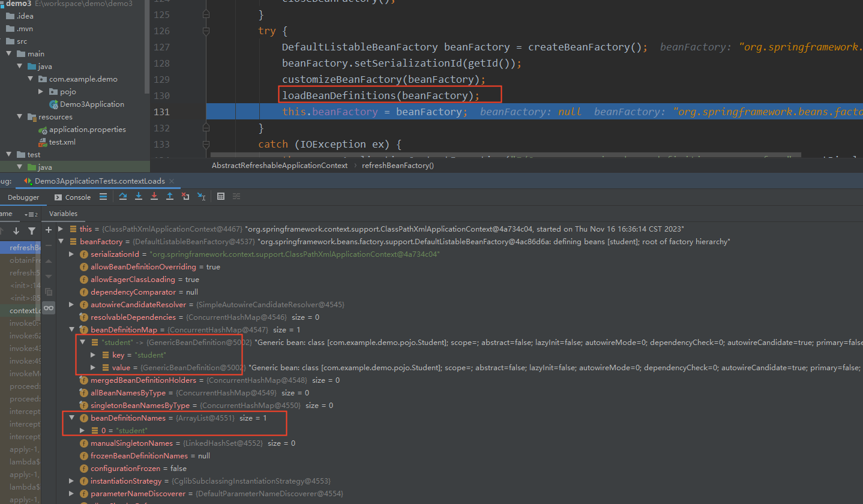The image size is (863, 504).
Task: Expand the 'this' variable node
Action: (x=61, y=229)
